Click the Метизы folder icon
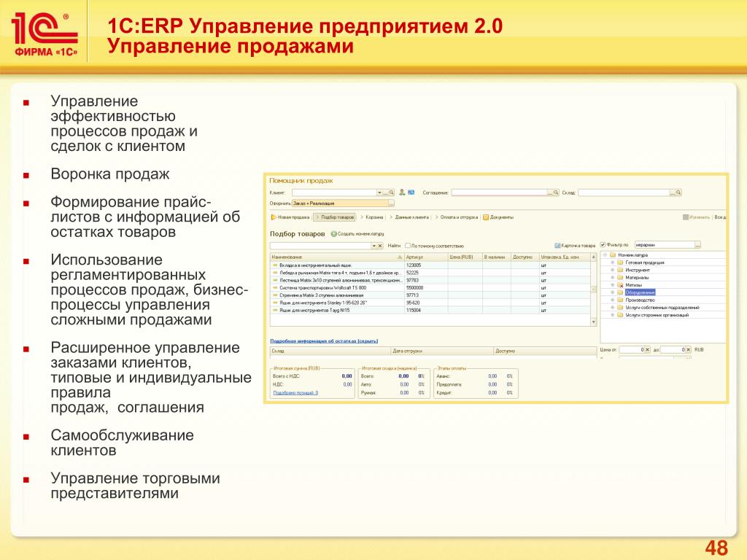 [x=620, y=285]
